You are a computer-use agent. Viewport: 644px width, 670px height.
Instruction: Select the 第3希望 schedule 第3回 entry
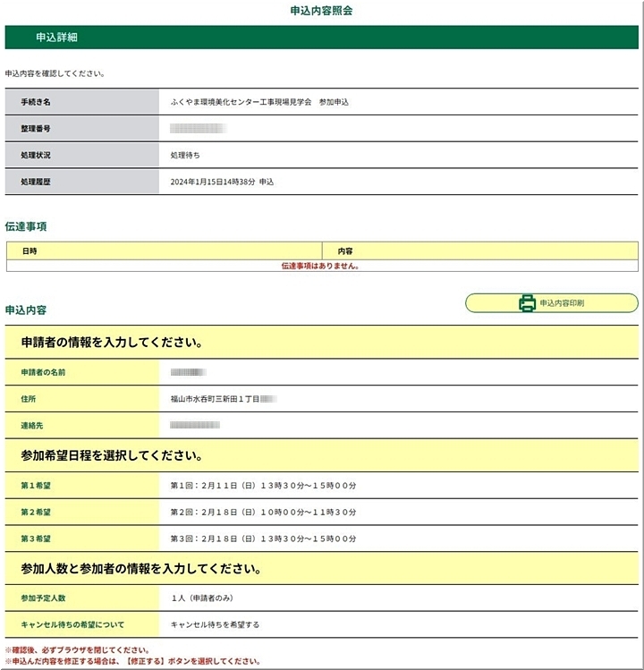click(263, 539)
